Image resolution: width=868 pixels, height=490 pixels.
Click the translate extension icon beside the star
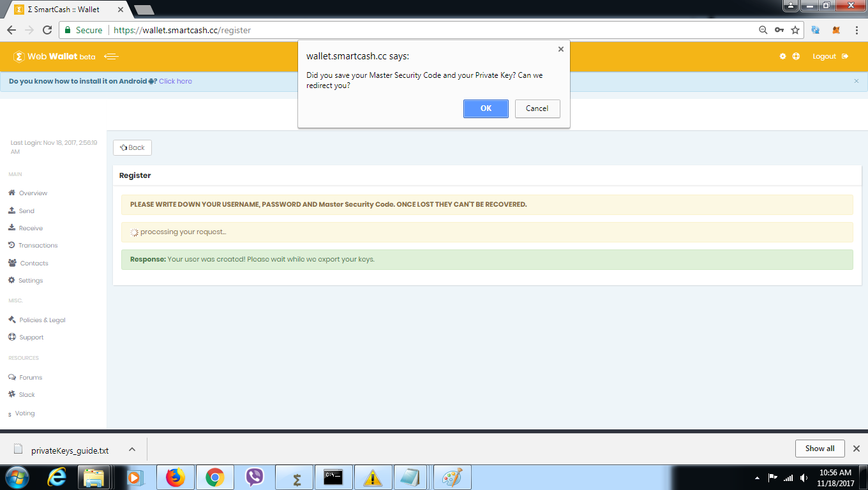(x=816, y=30)
